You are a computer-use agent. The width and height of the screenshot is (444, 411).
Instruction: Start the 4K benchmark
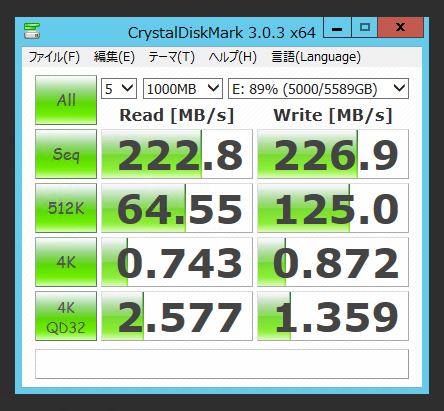[66, 262]
